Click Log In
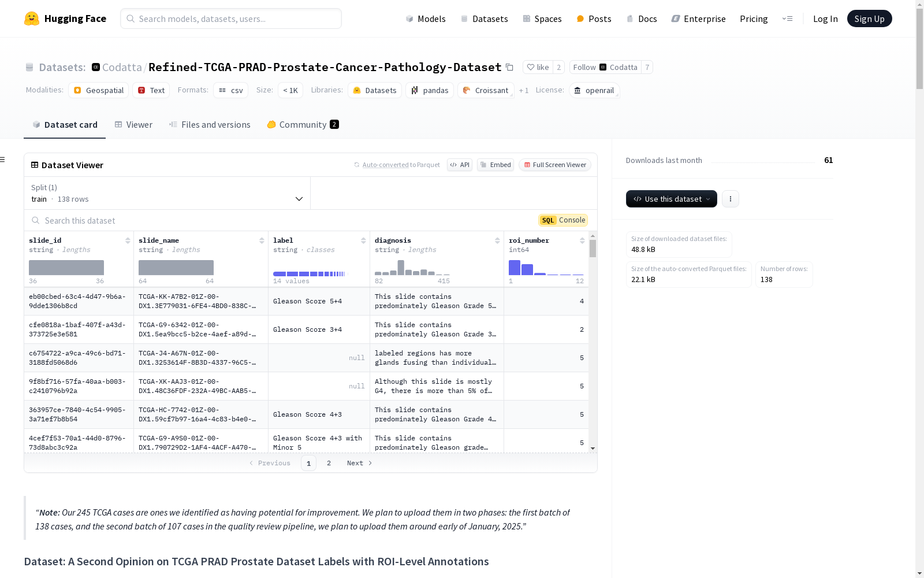The width and height of the screenshot is (924, 578). 825,18
